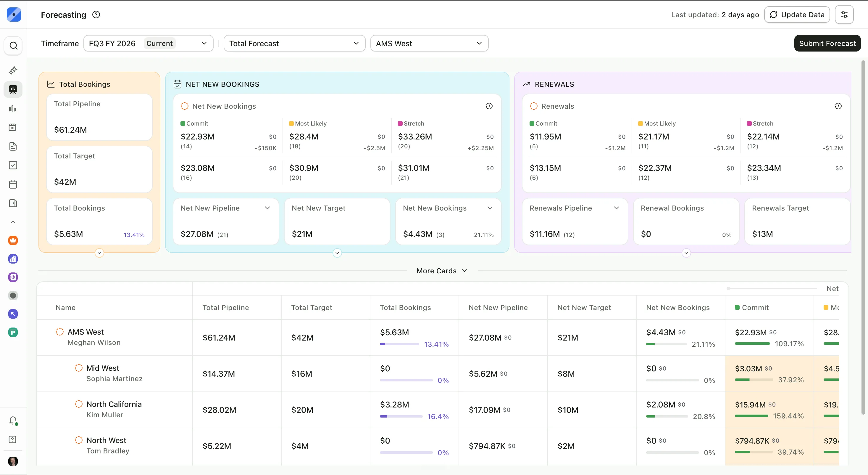
Task: Click AMS West Total Bookings progress bar
Action: click(x=399, y=344)
